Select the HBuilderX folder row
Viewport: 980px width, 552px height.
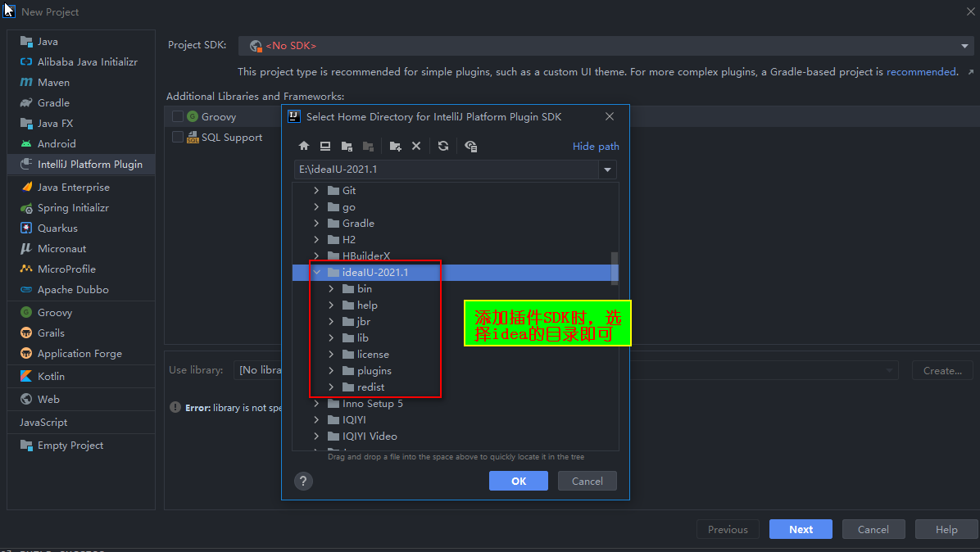point(455,256)
